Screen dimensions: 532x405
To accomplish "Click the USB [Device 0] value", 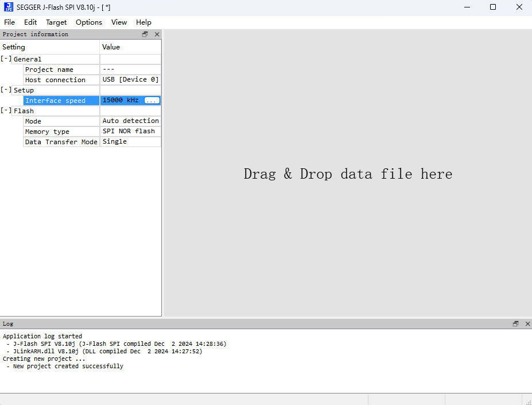I will (131, 79).
